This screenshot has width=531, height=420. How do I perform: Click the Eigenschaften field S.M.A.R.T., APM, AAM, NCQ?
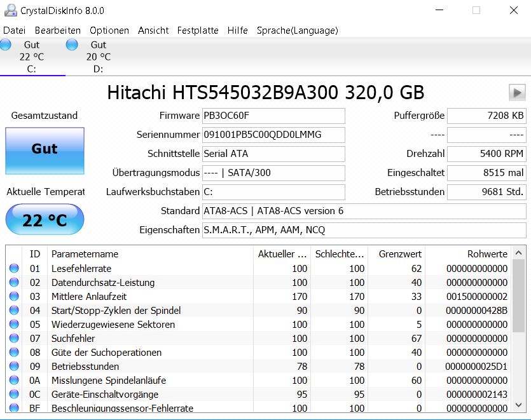click(x=364, y=230)
